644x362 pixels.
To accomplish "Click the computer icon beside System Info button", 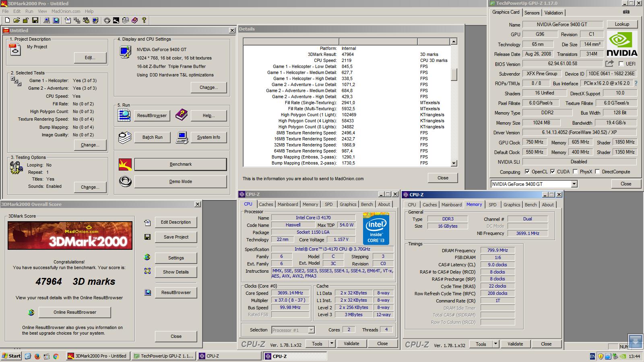I will click(x=182, y=138).
